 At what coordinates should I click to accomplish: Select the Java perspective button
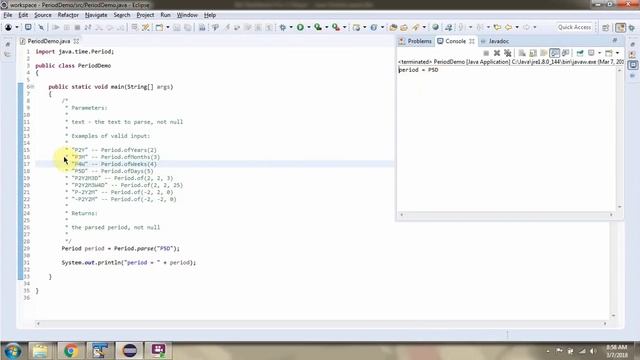(x=620, y=27)
